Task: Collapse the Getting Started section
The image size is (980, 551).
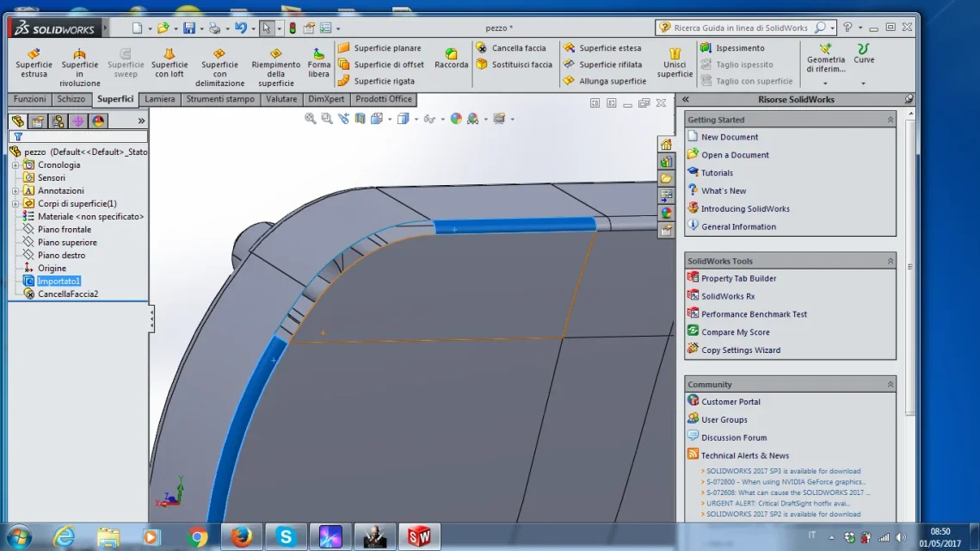Action: coord(890,120)
